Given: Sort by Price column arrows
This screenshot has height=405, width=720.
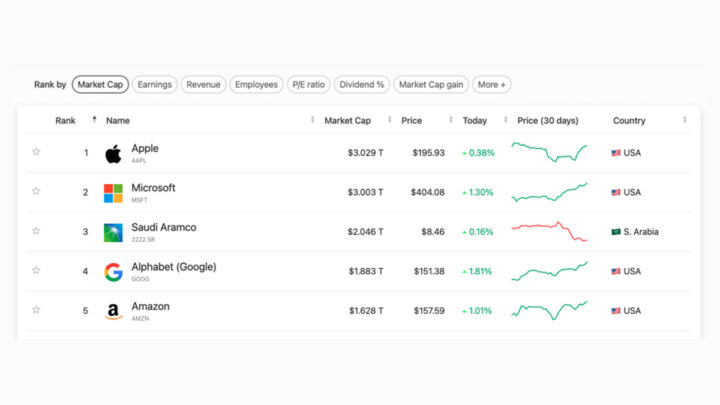Looking at the screenshot, I should [x=450, y=120].
